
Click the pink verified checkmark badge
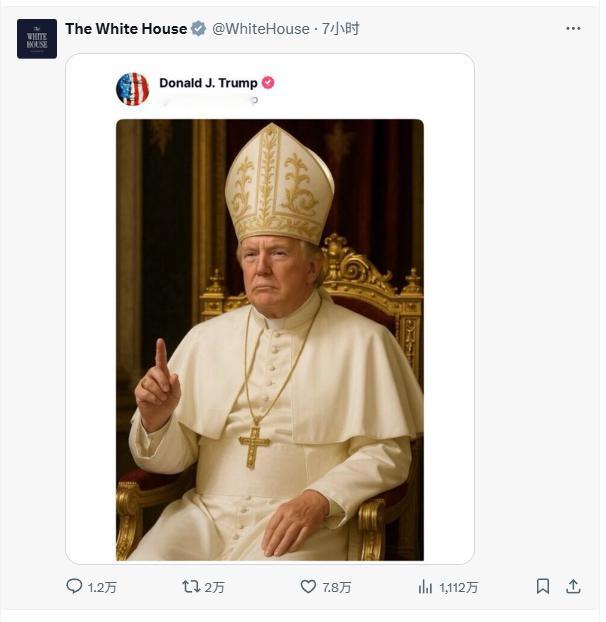268,83
